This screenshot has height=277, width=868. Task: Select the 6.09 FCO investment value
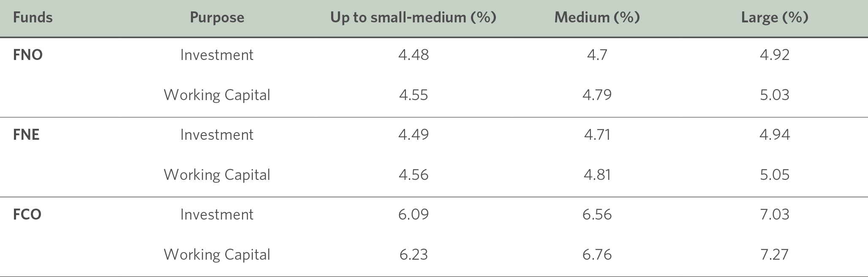413,215
